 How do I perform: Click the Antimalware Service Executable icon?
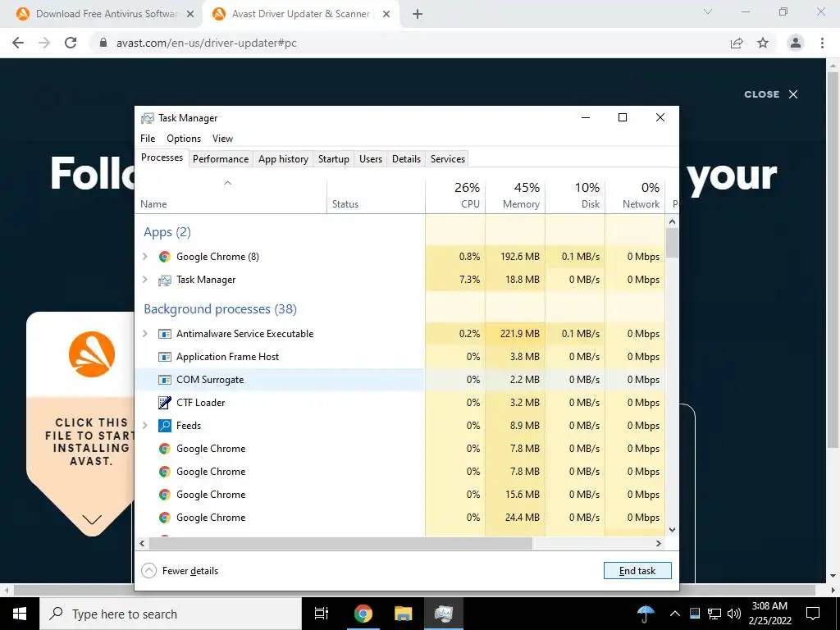tap(164, 334)
